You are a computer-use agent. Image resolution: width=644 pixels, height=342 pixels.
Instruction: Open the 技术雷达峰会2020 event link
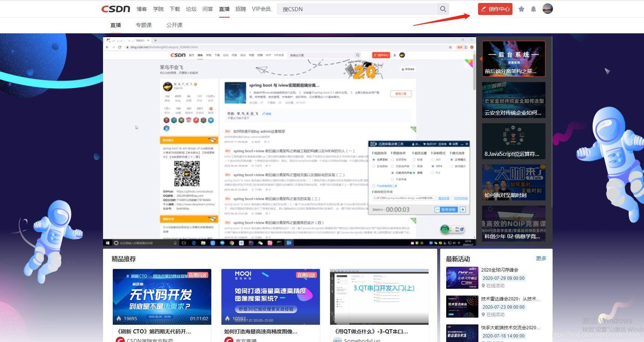(x=511, y=299)
